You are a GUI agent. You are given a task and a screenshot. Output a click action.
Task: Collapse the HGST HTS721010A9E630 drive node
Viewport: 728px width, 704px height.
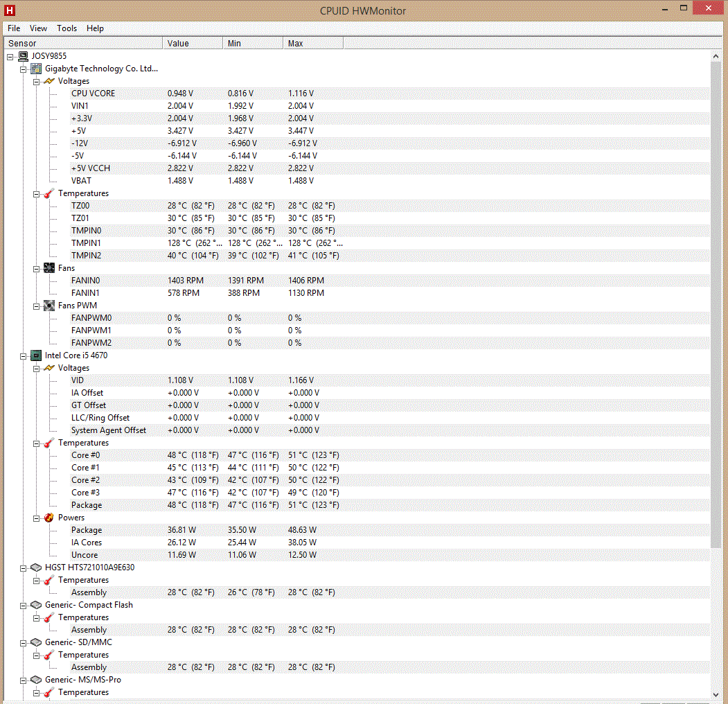(x=24, y=568)
